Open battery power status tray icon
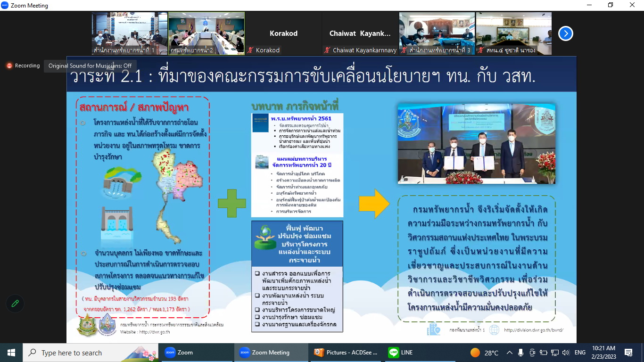This screenshot has height=362, width=644. point(544,353)
